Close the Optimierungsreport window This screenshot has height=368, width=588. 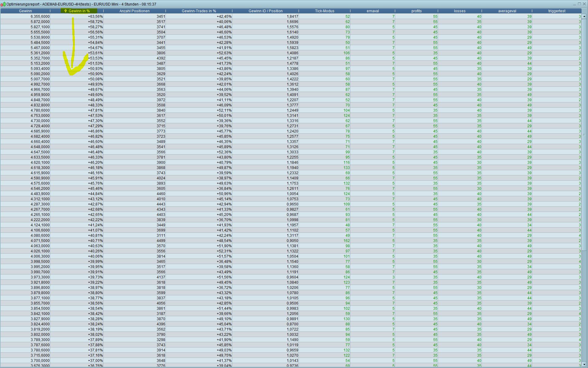[x=584, y=4]
